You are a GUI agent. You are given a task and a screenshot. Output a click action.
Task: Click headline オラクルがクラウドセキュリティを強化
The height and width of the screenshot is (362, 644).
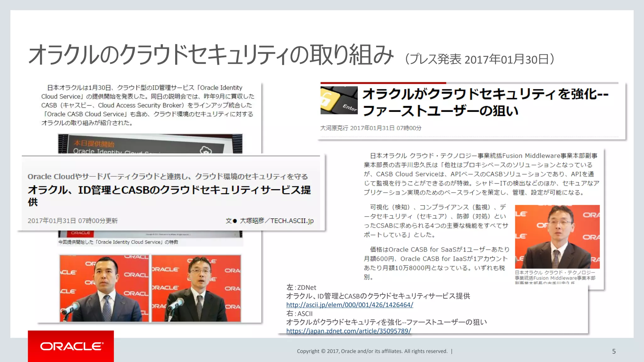tap(486, 102)
